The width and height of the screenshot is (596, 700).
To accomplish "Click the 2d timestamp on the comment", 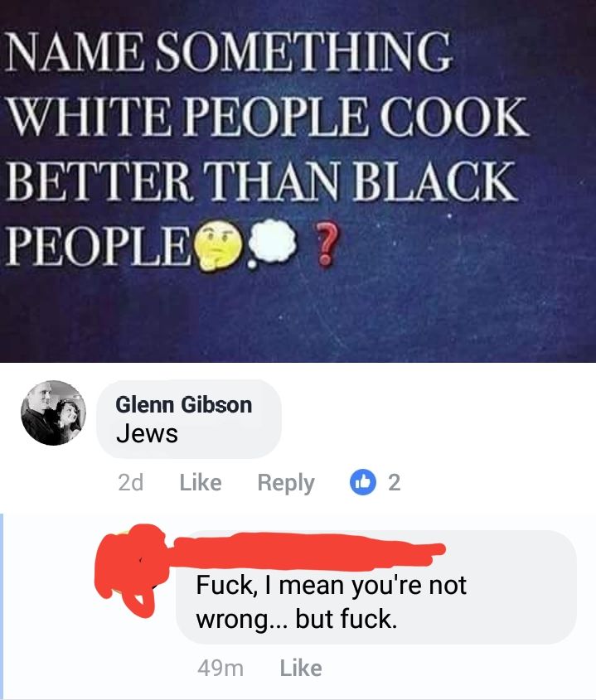I will (x=130, y=483).
